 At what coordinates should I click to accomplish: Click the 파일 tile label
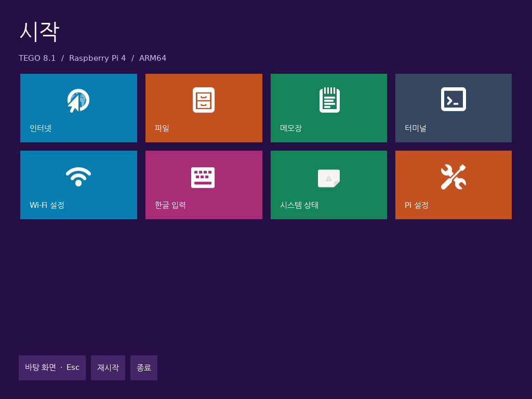(162, 128)
